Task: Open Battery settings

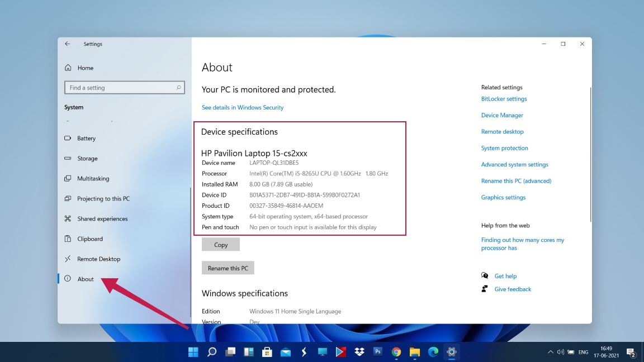Action: pyautogui.click(x=86, y=139)
